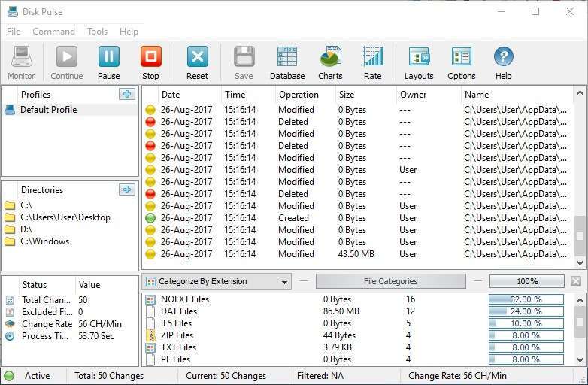Screen dimensions: 588x385
Task: Click the green Active status indicator
Action: (8, 376)
